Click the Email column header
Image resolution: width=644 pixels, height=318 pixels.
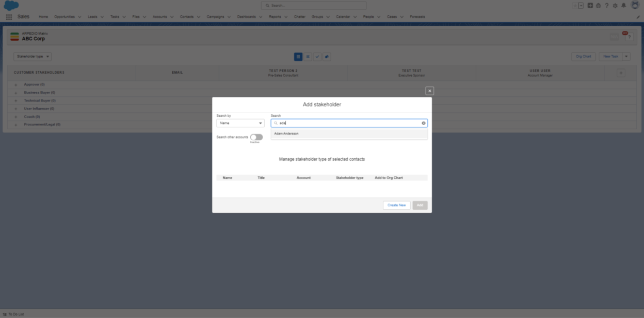click(178, 73)
